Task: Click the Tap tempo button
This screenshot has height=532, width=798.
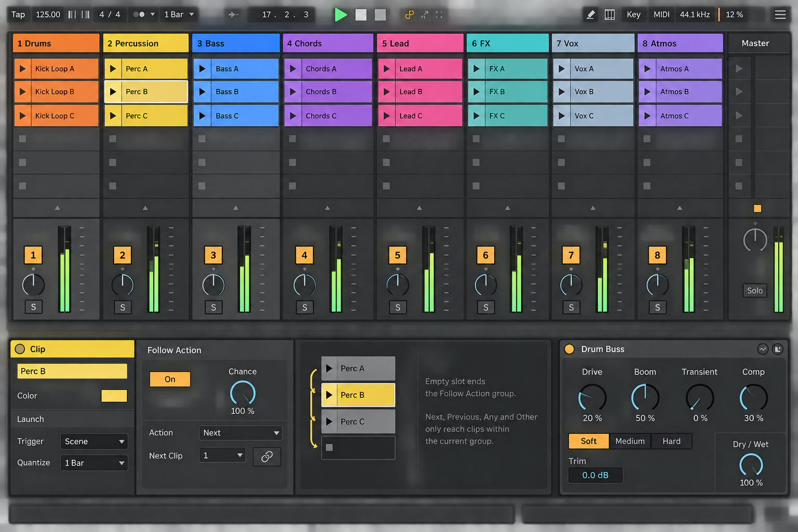Action: [x=18, y=15]
